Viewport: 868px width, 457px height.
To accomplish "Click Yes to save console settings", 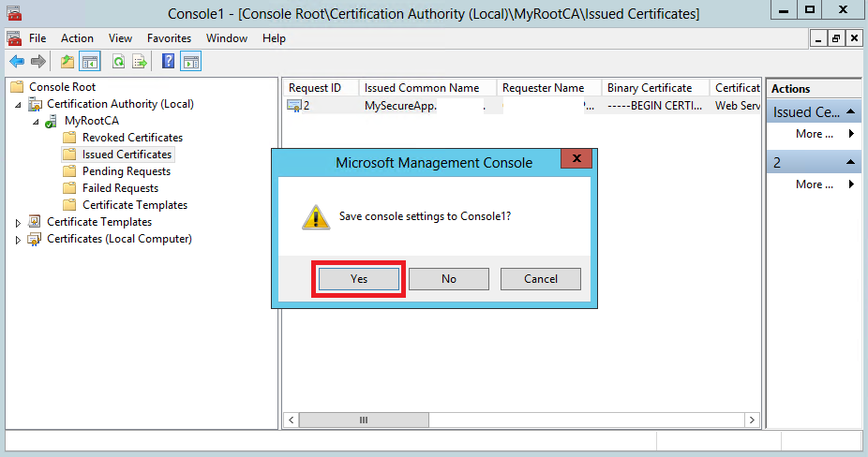I will [x=359, y=279].
